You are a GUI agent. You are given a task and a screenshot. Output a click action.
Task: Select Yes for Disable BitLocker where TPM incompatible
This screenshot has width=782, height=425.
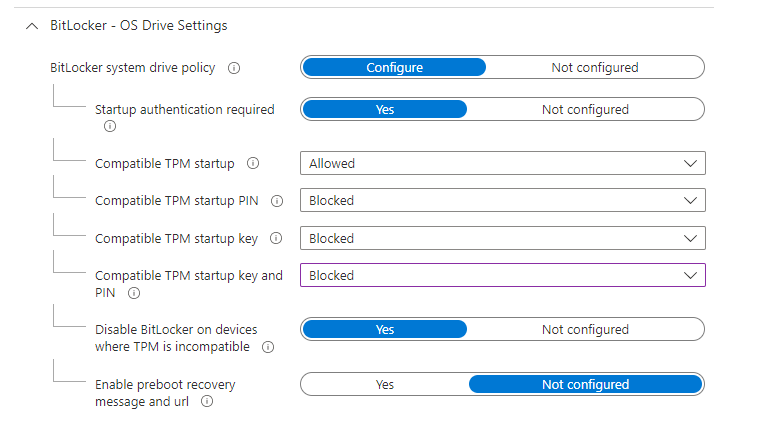385,329
